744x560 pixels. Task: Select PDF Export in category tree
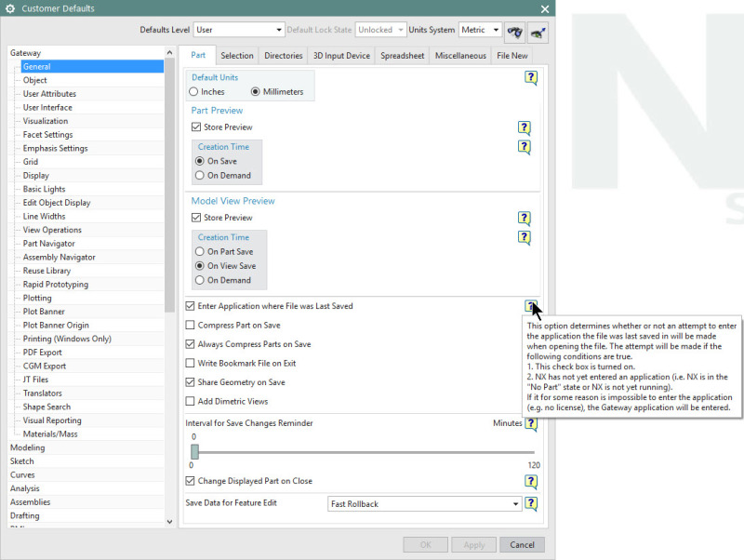tap(42, 353)
